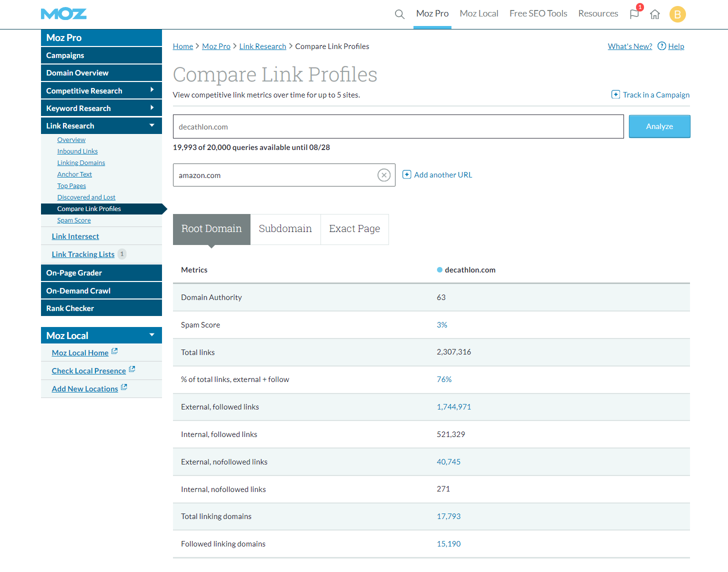Collapse the Moz Local section arrow
This screenshot has height=572, width=728.
point(152,335)
